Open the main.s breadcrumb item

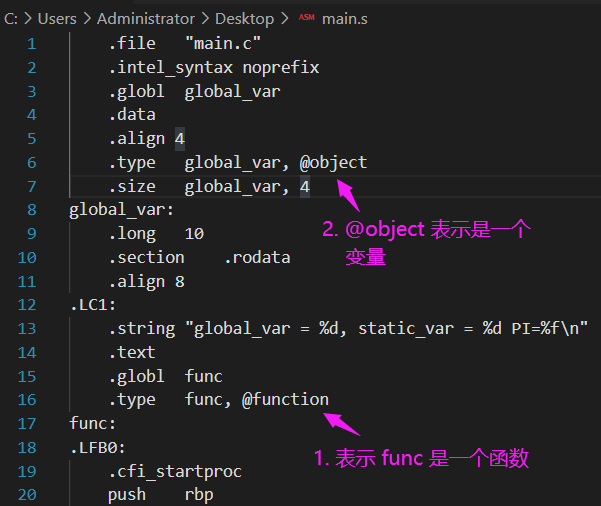345,19
